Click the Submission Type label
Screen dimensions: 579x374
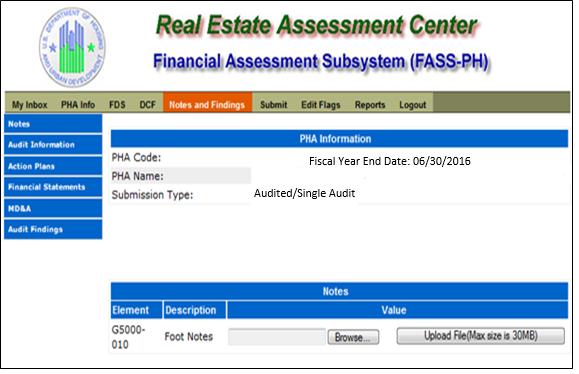pyautogui.click(x=153, y=195)
